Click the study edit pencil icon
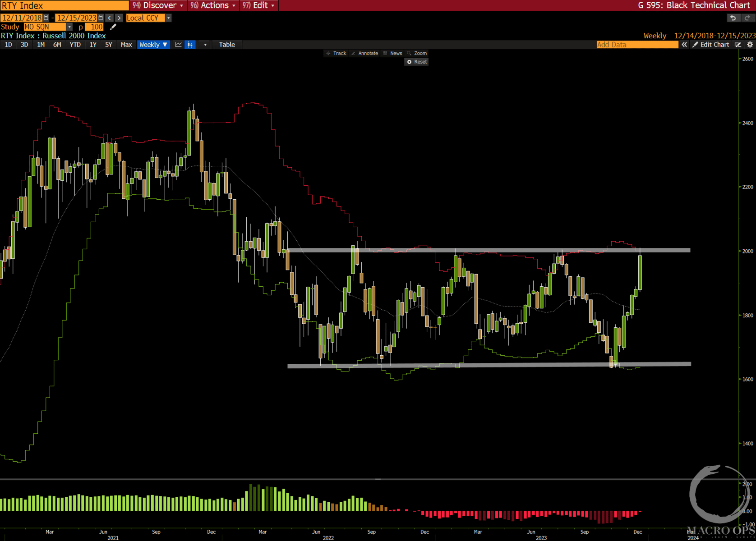 coord(113,27)
